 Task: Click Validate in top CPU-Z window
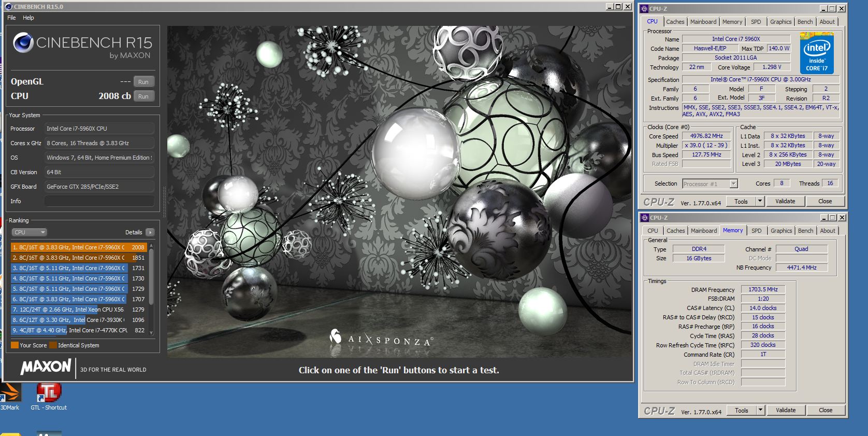pyautogui.click(x=785, y=201)
